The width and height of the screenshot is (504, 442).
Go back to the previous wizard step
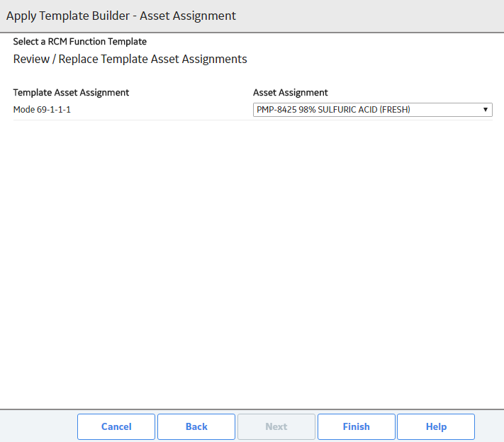click(x=196, y=426)
